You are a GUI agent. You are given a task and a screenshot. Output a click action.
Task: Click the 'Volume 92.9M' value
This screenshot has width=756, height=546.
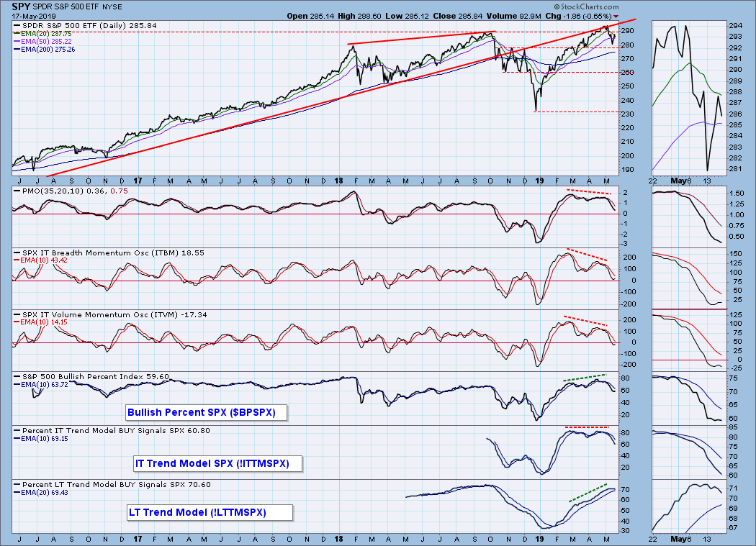click(x=513, y=16)
